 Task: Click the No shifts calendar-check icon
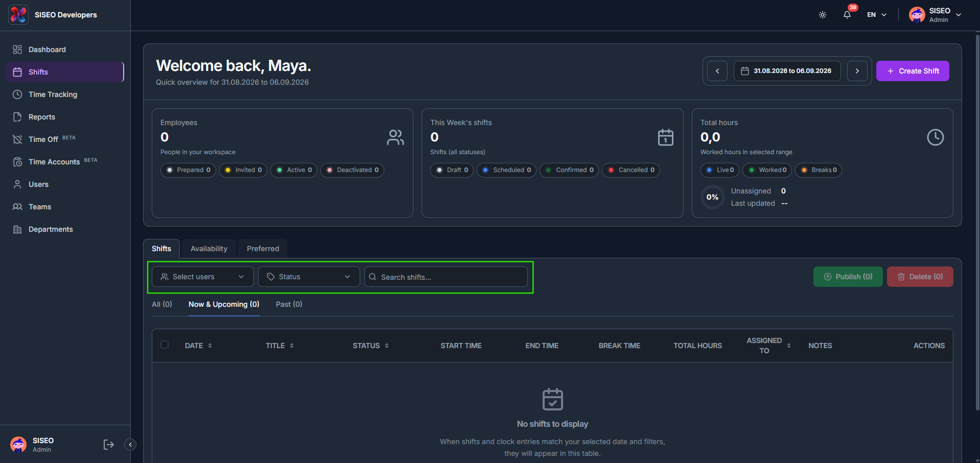click(552, 399)
